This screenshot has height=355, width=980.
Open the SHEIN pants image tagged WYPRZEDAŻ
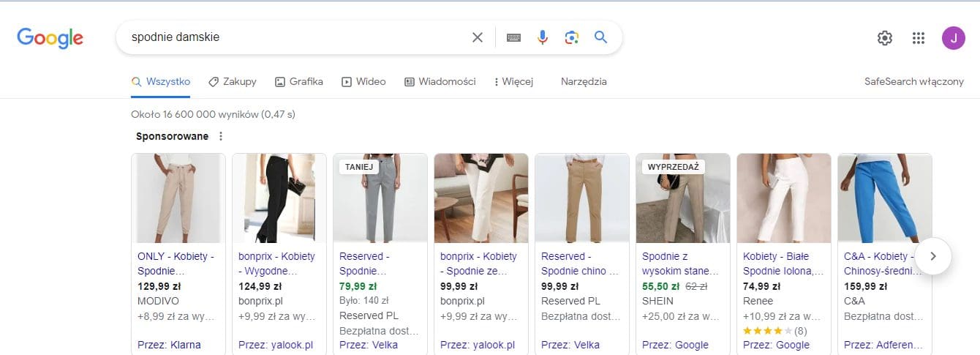coord(683,198)
